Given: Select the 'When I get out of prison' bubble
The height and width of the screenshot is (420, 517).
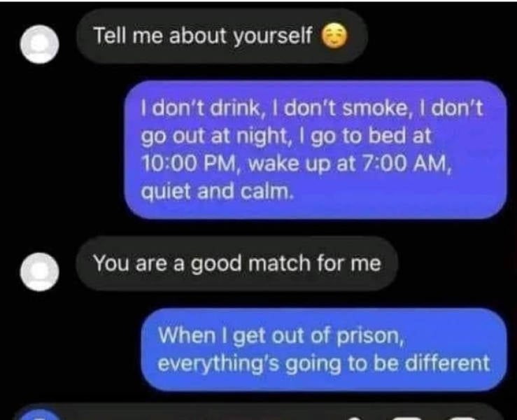Looking at the screenshot, I should (324, 350).
